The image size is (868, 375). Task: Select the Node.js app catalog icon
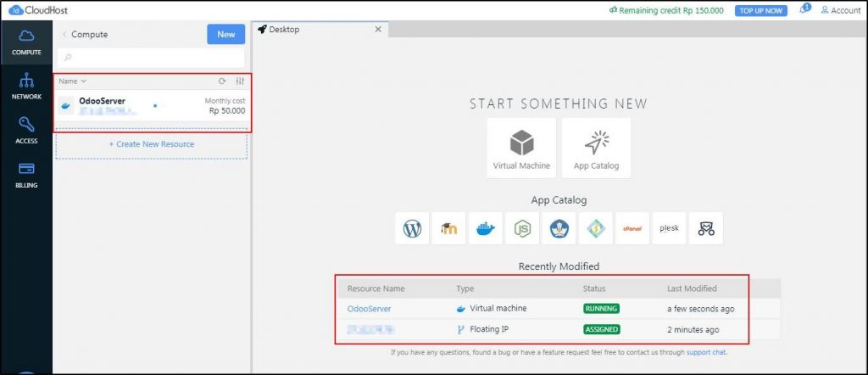pyautogui.click(x=521, y=228)
